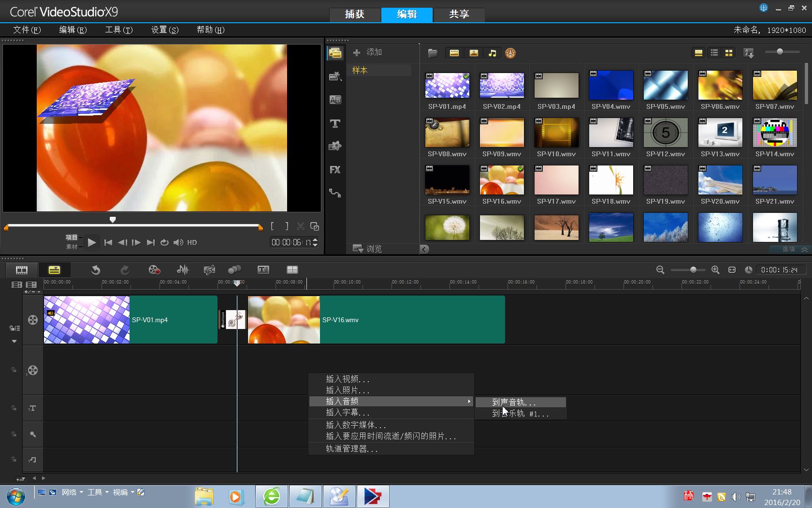Switch to storyboard view
Screen dimensions: 812x508
point(22,270)
